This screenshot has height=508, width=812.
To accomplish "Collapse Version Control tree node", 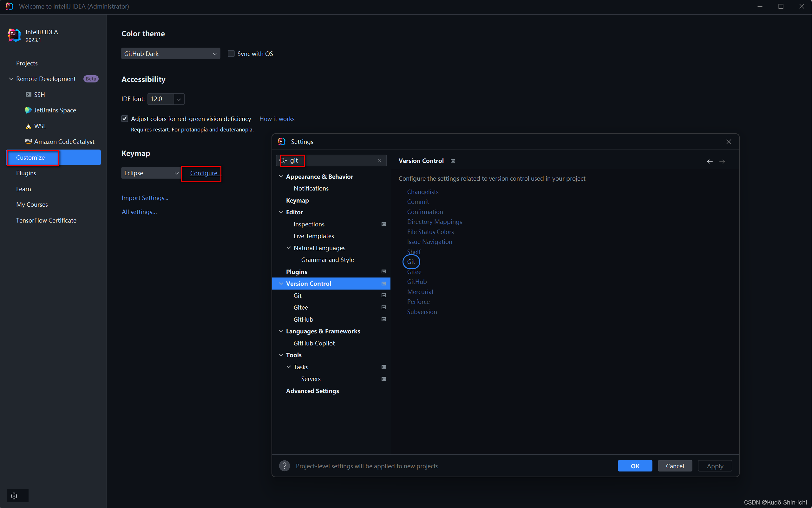I will tap(281, 284).
